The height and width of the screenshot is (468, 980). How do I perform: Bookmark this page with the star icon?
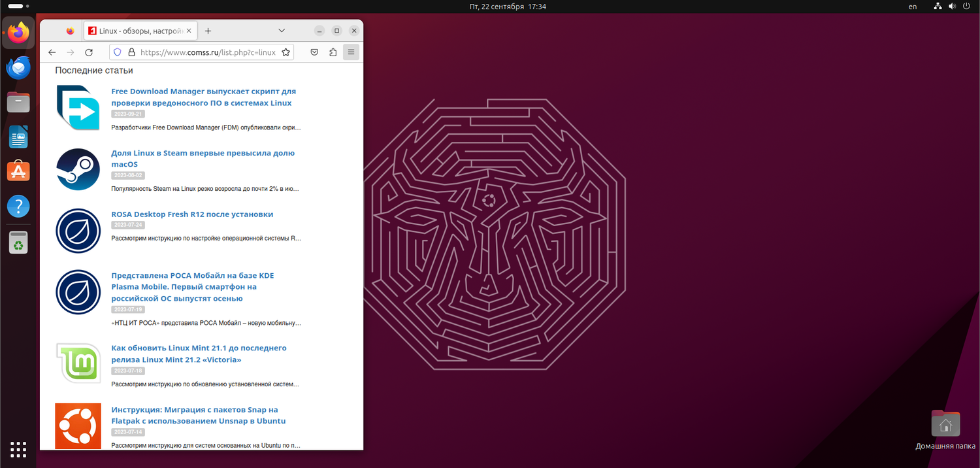286,52
